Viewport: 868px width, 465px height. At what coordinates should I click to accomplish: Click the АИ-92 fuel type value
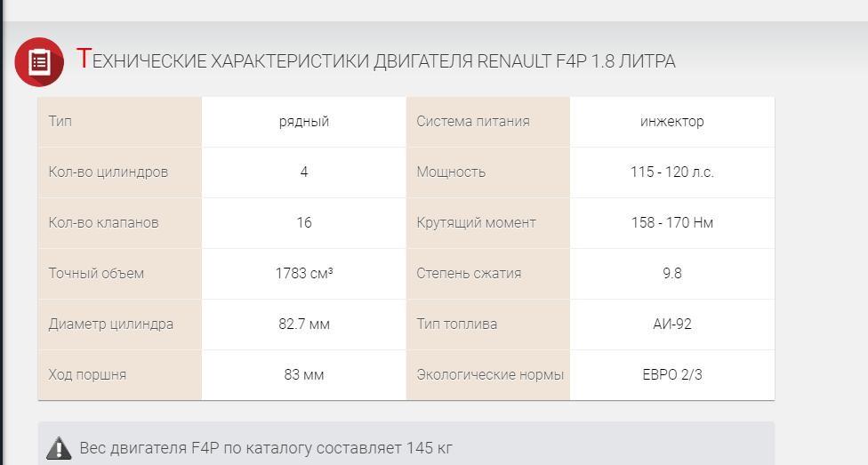pos(671,325)
